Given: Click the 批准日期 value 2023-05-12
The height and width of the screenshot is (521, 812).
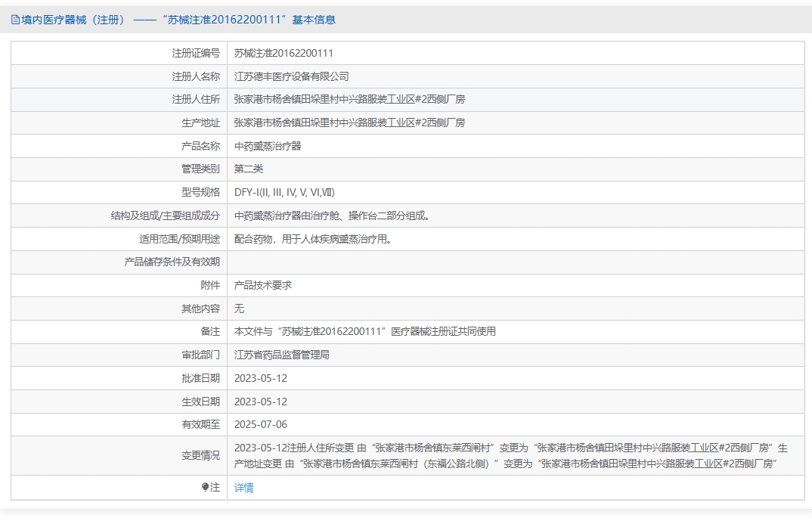Looking at the screenshot, I should click(x=261, y=379).
